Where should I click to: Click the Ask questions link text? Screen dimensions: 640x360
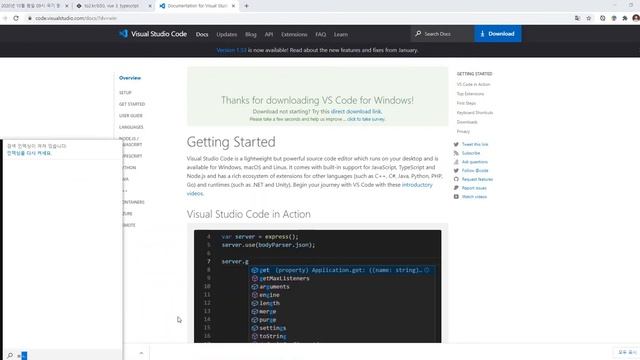tap(474, 162)
